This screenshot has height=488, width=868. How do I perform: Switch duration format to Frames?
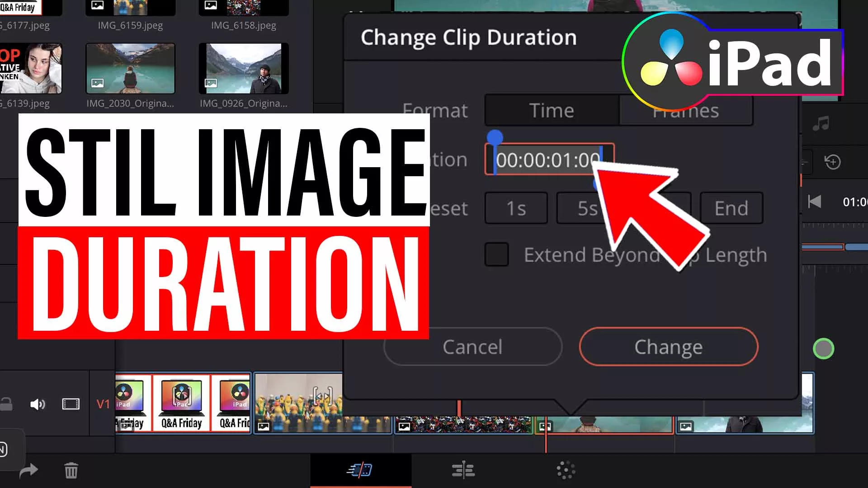click(x=685, y=110)
